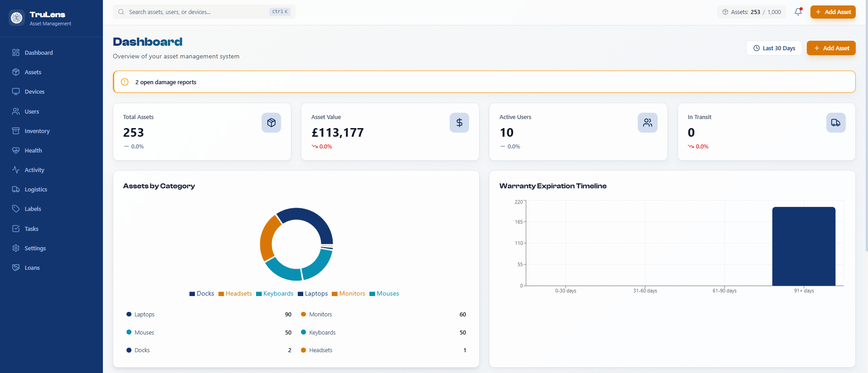This screenshot has height=373, width=868.
Task: Click the orange Monitors donut segment
Action: (268, 239)
